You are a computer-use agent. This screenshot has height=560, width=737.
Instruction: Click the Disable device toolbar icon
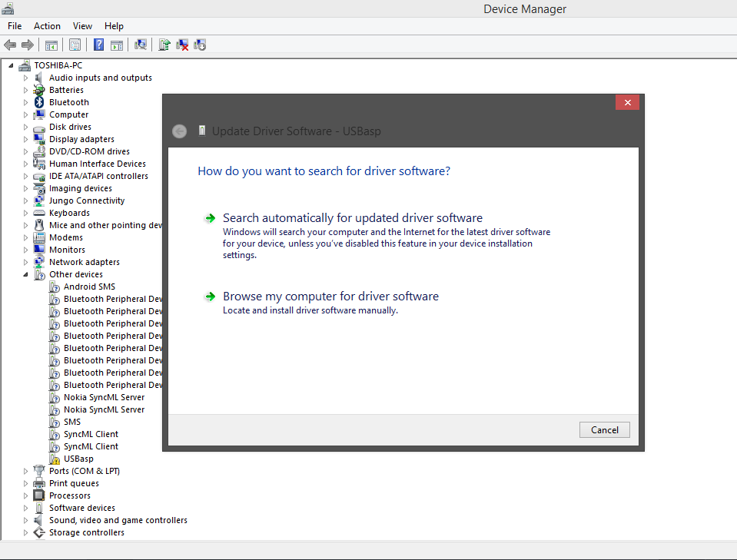coord(200,45)
